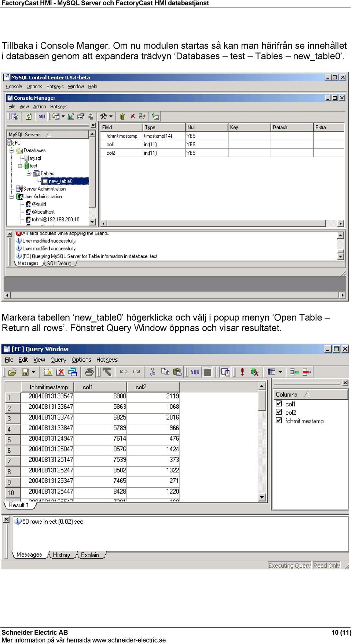Select the Result 1 tab

(x=19, y=505)
